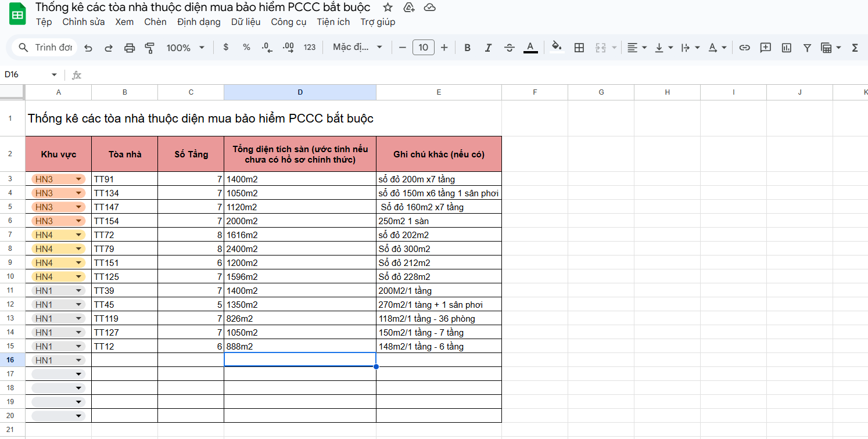Click the Undo arrow icon
The width and height of the screenshot is (868, 439).
88,48
